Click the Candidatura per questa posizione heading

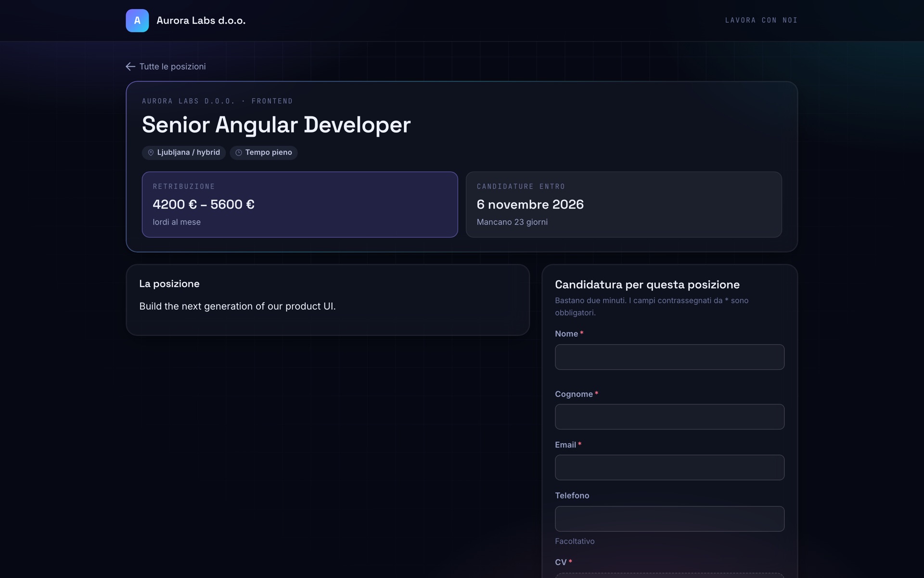point(647,285)
